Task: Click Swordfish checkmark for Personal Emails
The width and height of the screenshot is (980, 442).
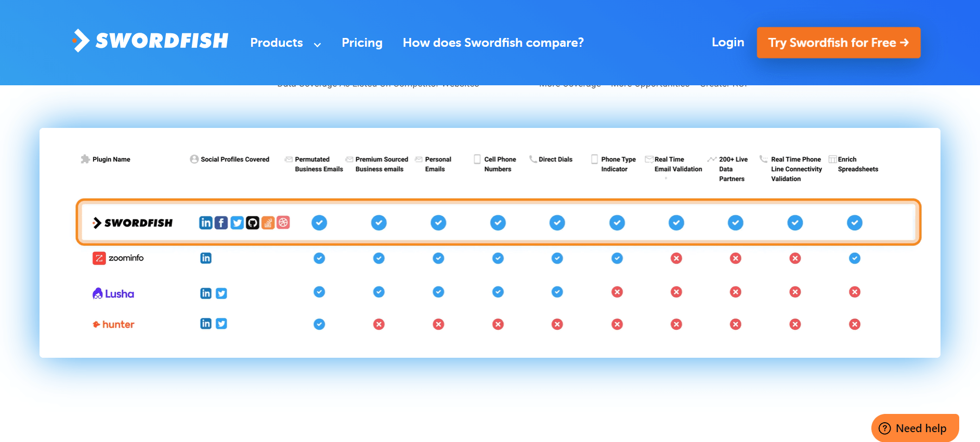Action: coord(438,223)
